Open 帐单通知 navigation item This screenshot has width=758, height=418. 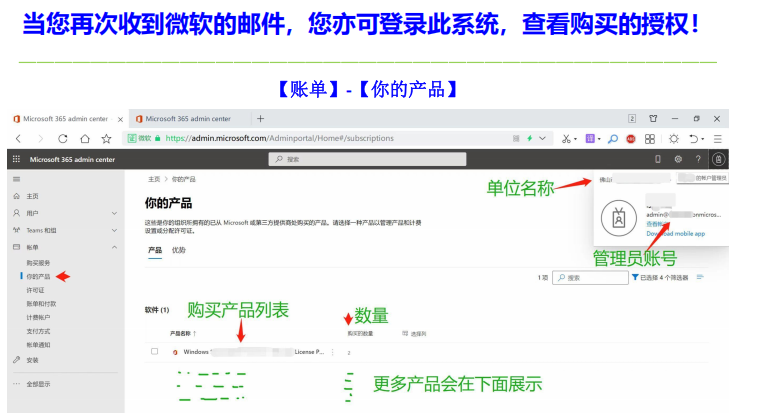(x=38, y=345)
